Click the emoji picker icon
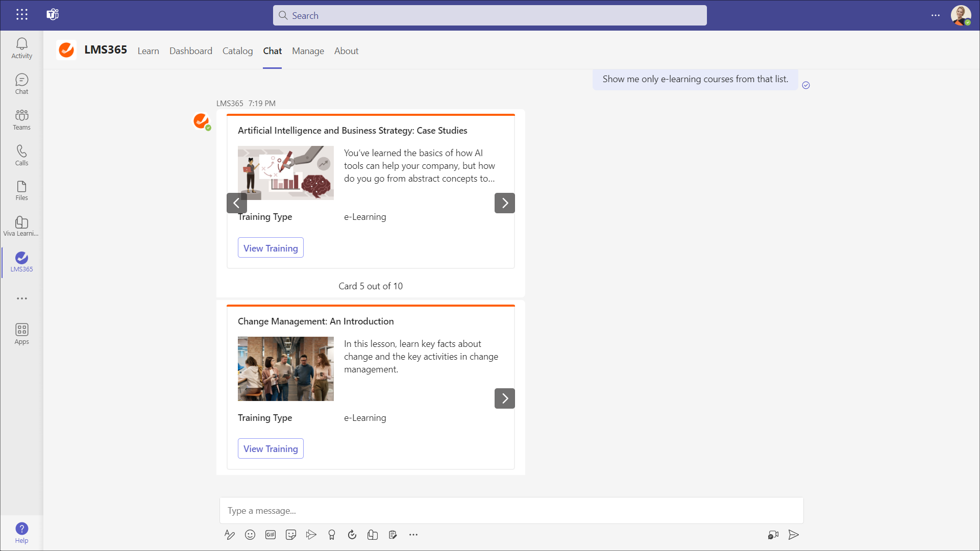 click(250, 535)
